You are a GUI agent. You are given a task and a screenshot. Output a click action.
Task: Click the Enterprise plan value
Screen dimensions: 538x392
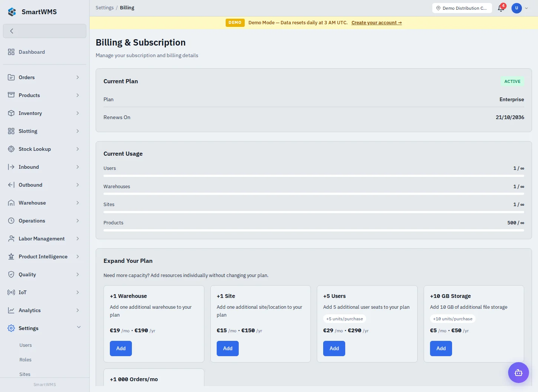click(x=512, y=99)
